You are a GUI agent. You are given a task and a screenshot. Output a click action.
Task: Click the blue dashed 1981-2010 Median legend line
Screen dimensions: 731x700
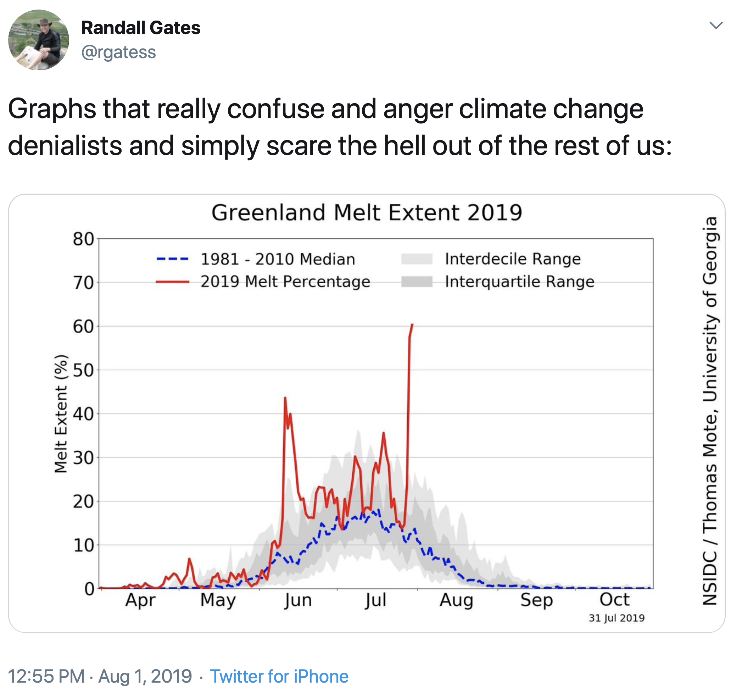(x=172, y=259)
